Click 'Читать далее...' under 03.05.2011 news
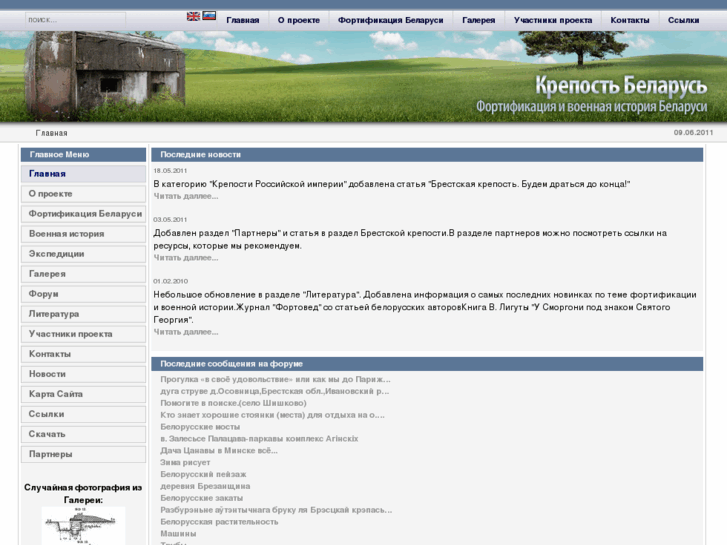The height and width of the screenshot is (545, 727). (x=185, y=258)
